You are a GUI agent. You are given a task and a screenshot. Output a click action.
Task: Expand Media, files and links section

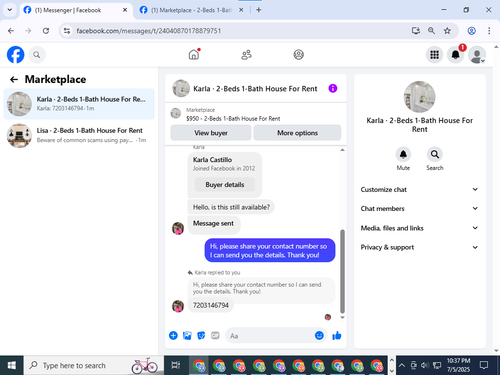pos(419,228)
